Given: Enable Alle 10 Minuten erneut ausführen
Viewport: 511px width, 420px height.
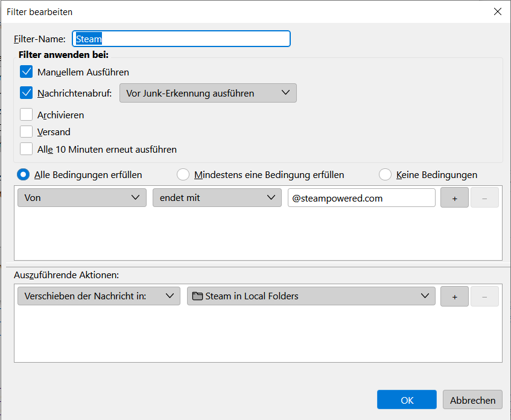Looking at the screenshot, I should pos(26,149).
